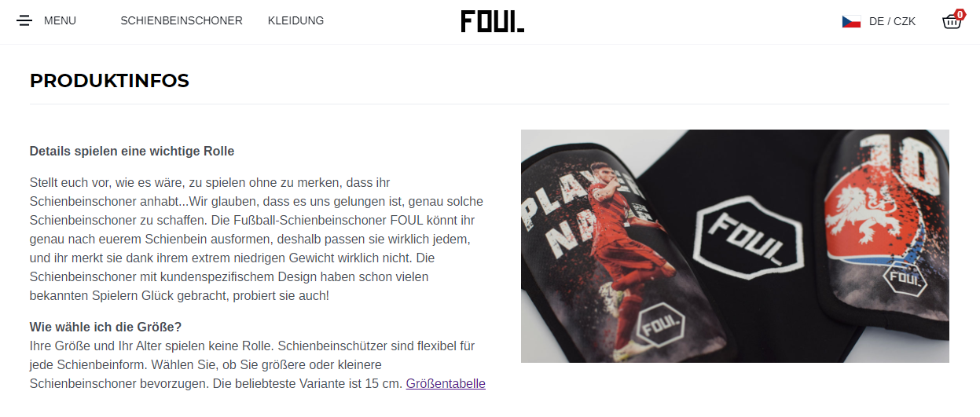Viewport: 980px width, 417px height.
Task: Open the hamburger menu icon
Action: [x=24, y=21]
